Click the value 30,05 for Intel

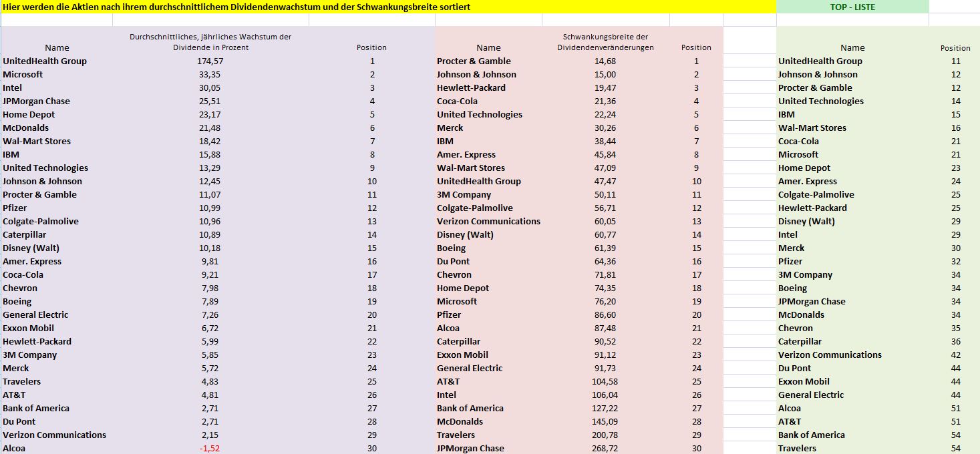(210, 87)
